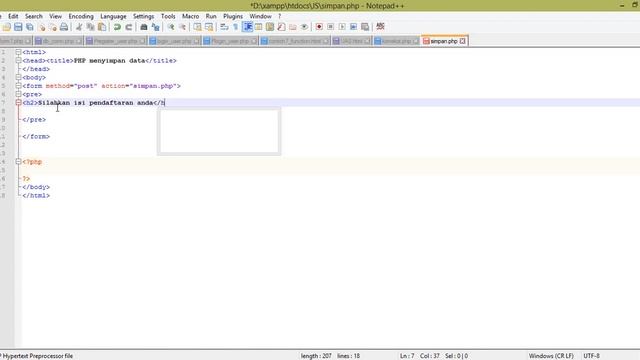Open the Window menu

[x=260, y=16]
